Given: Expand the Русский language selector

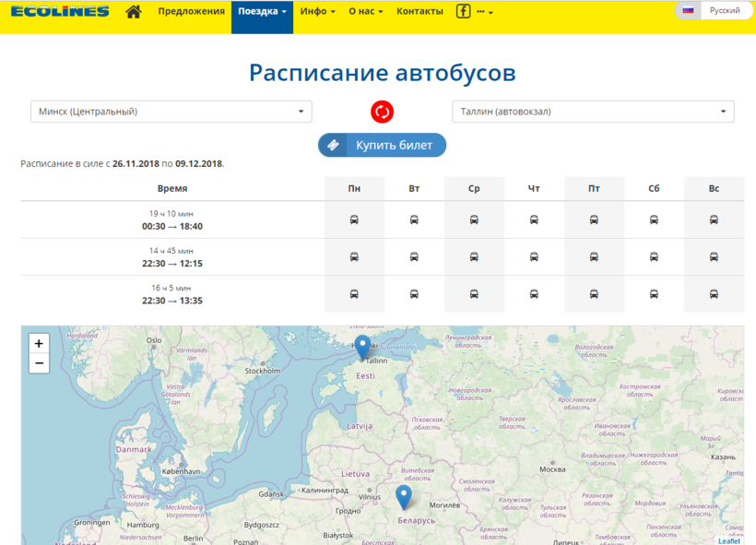Looking at the screenshot, I should [714, 11].
